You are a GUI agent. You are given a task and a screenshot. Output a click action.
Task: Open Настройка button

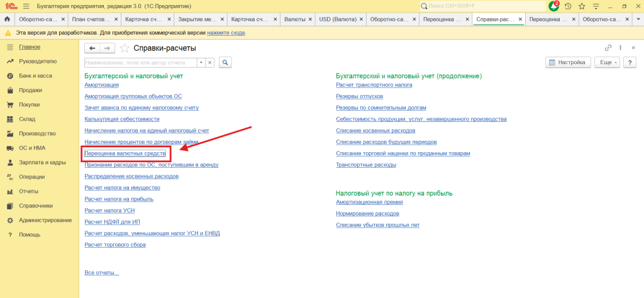point(568,62)
